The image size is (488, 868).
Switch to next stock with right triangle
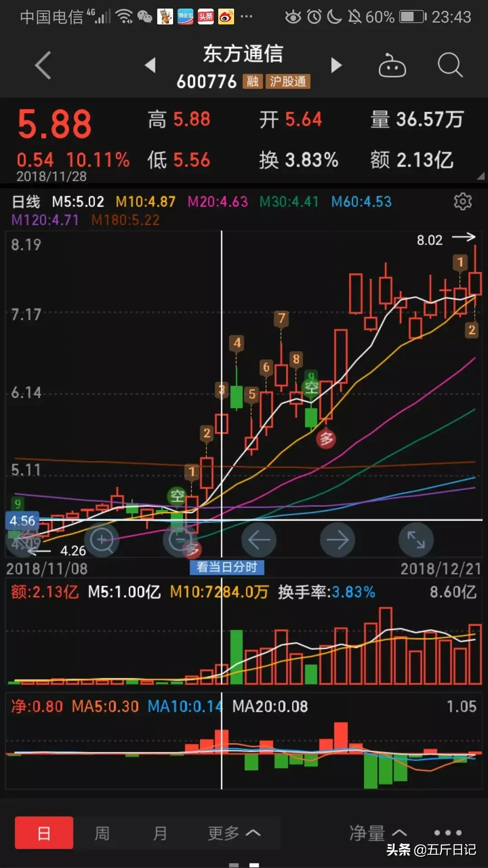[336, 65]
